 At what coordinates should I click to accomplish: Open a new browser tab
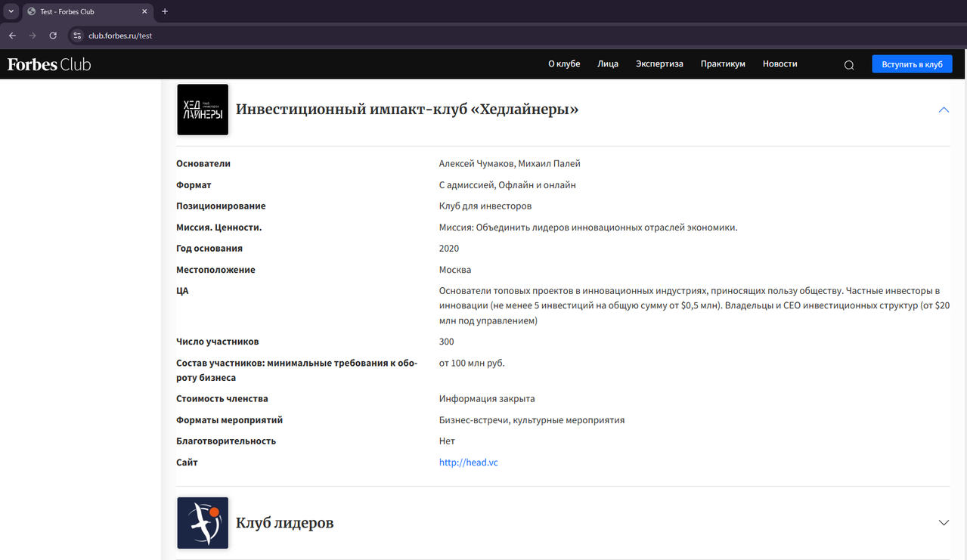tap(165, 11)
